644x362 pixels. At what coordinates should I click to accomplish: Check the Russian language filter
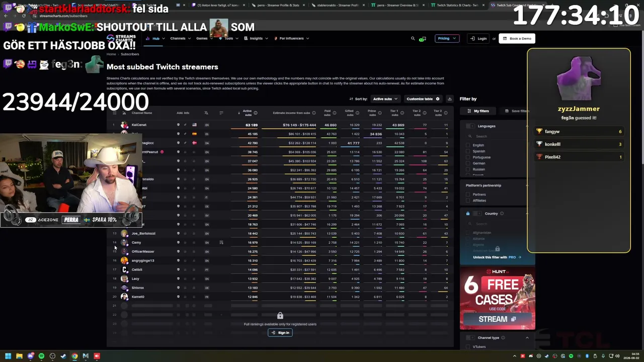(468, 169)
